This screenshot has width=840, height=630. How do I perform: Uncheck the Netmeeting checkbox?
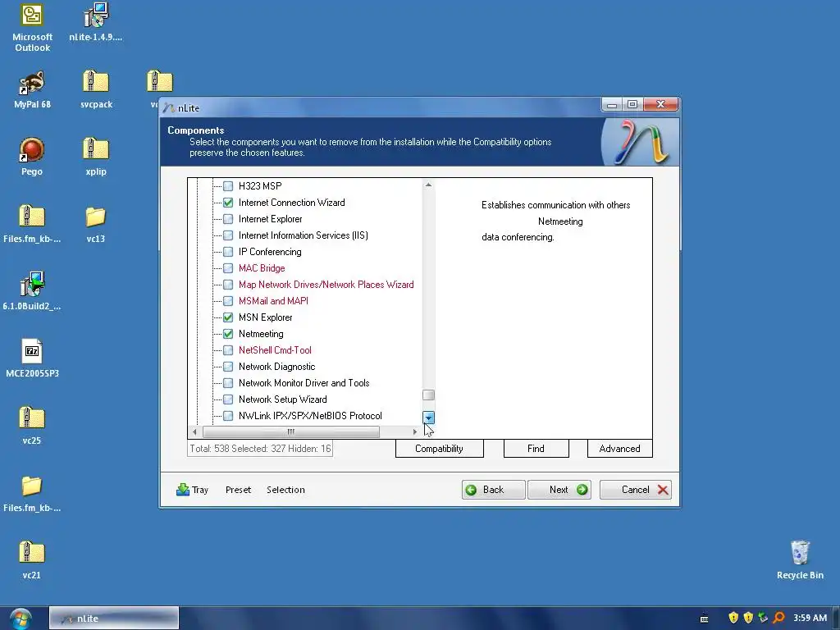pyautogui.click(x=228, y=334)
